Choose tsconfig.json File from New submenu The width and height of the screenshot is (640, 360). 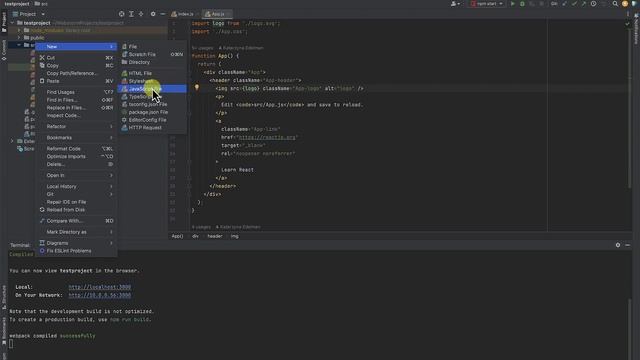pos(152,104)
